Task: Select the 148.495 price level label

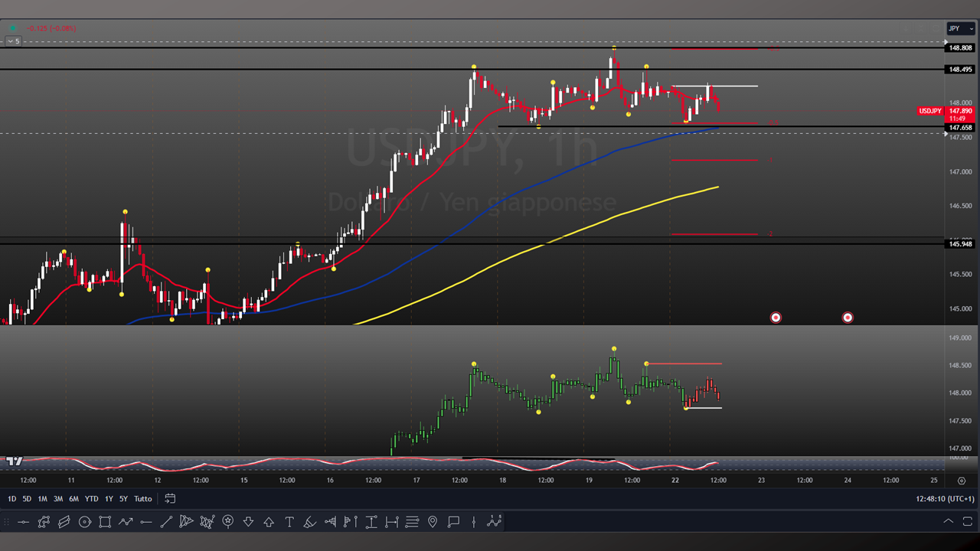Action: pos(961,70)
